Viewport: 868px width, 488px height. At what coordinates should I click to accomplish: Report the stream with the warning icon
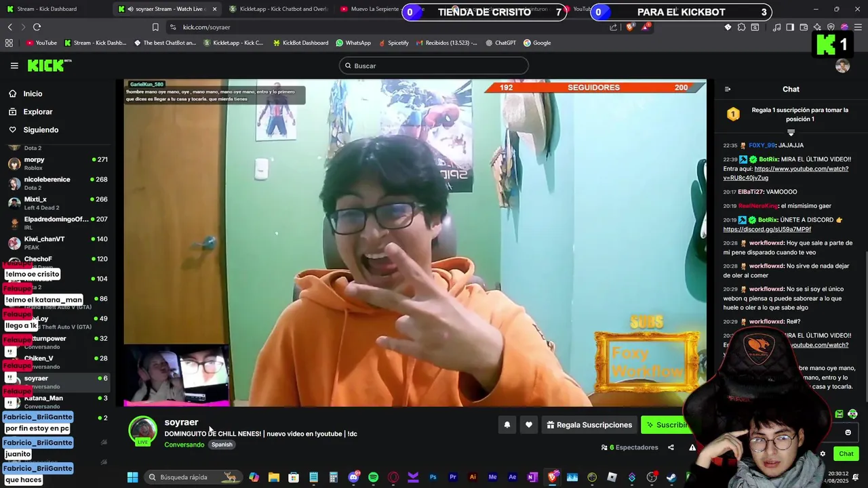[692, 447]
